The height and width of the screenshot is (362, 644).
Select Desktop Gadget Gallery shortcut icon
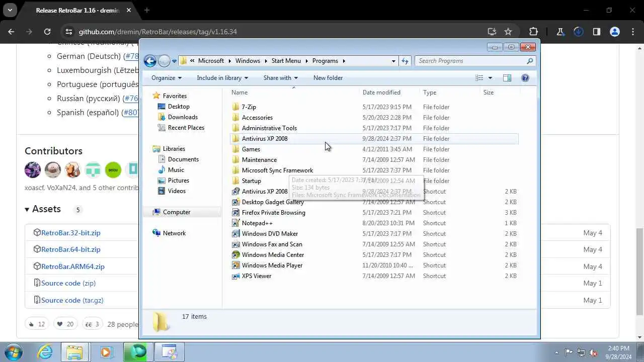[x=235, y=202]
